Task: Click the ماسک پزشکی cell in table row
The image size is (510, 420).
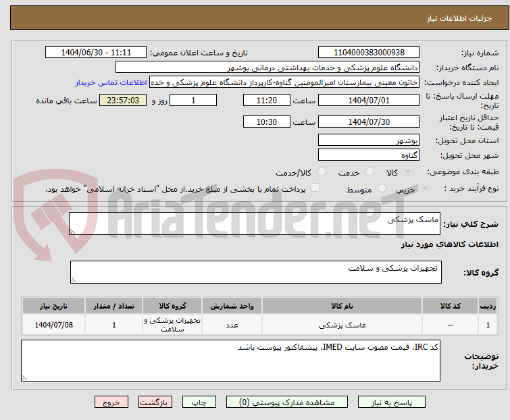Action: pyautogui.click(x=342, y=324)
